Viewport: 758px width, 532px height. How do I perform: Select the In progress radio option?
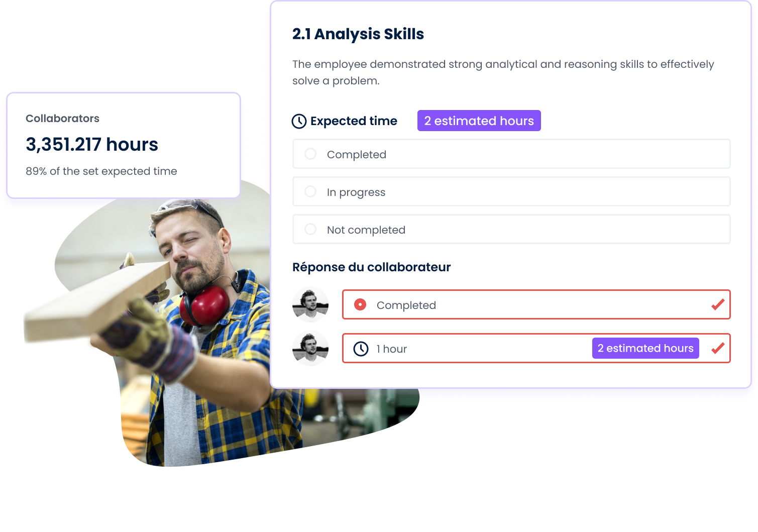(310, 191)
